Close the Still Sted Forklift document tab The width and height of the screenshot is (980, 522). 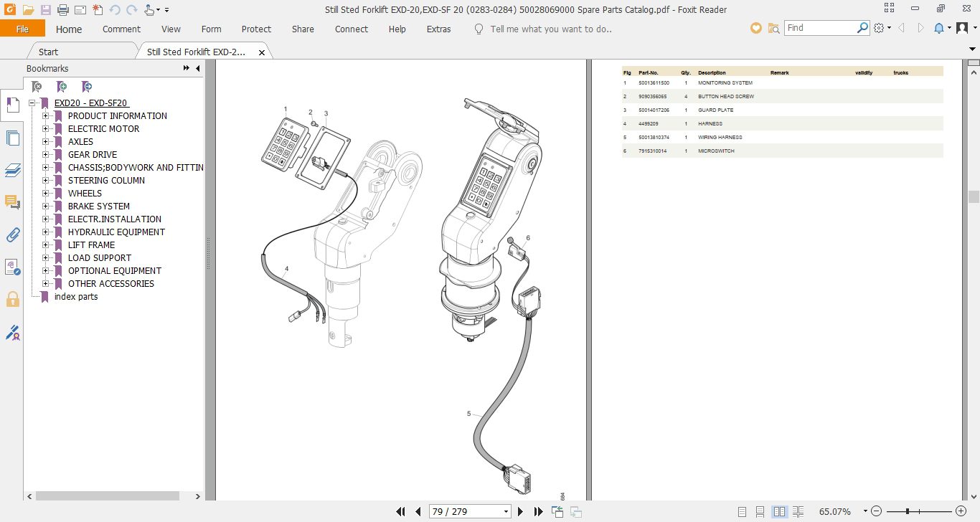(x=262, y=52)
